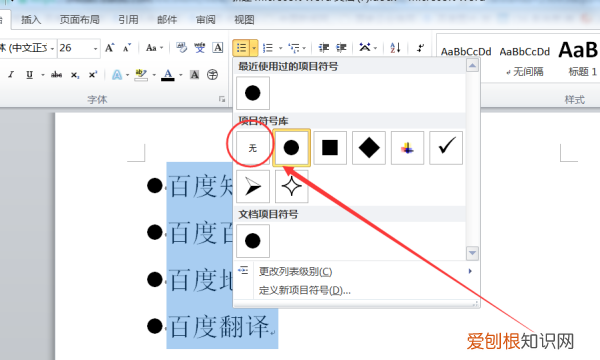The height and width of the screenshot is (360, 600).
Task: Select the colorful picture bullet
Action: pos(407,148)
